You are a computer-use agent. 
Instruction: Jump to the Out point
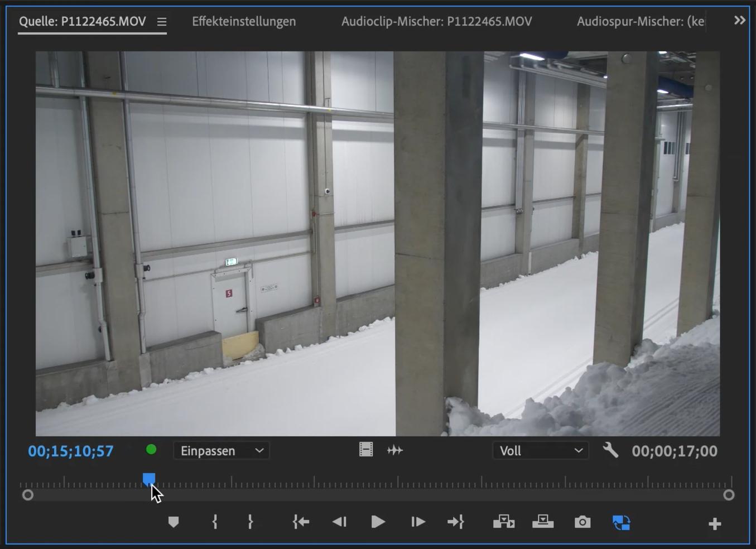455,522
